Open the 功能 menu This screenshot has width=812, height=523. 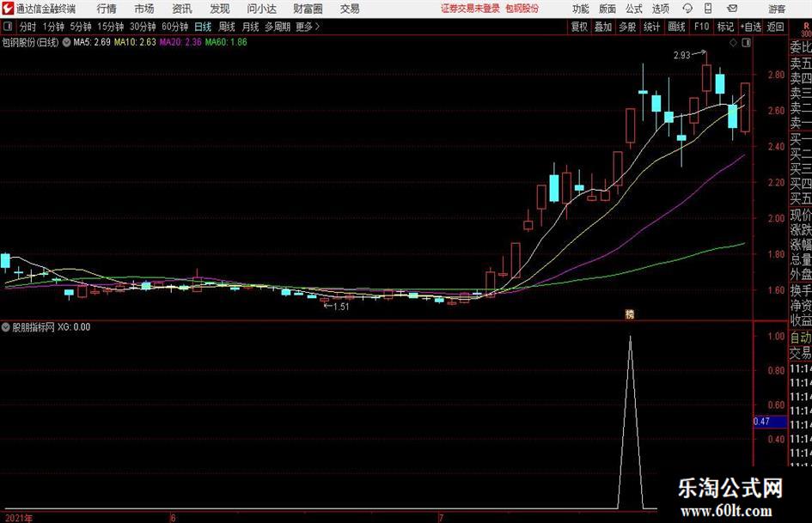tap(581, 9)
